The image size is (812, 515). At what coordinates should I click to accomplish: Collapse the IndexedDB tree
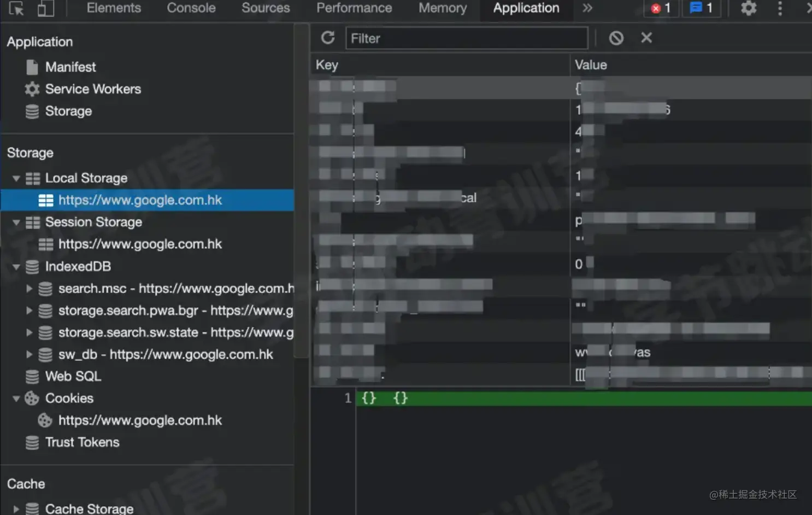[x=16, y=267]
